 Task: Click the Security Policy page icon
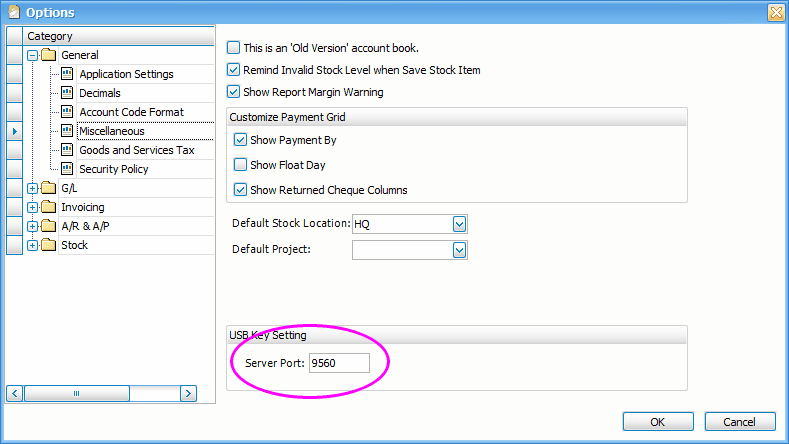coord(68,169)
